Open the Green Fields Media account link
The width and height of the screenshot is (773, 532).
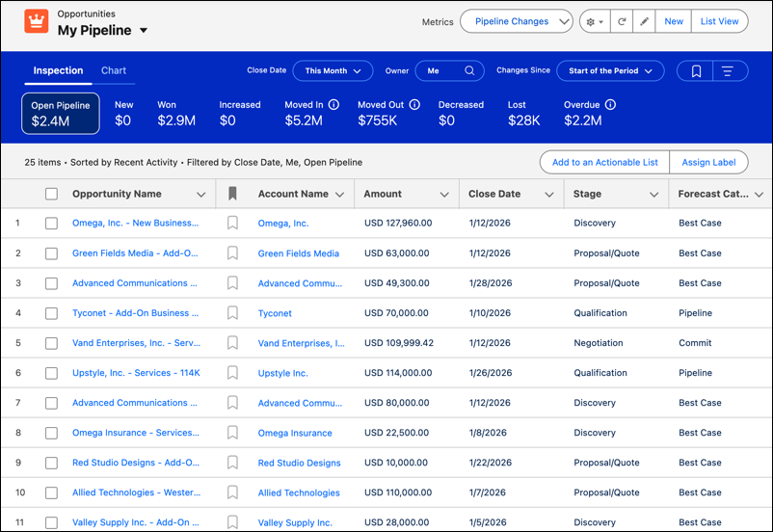298,253
